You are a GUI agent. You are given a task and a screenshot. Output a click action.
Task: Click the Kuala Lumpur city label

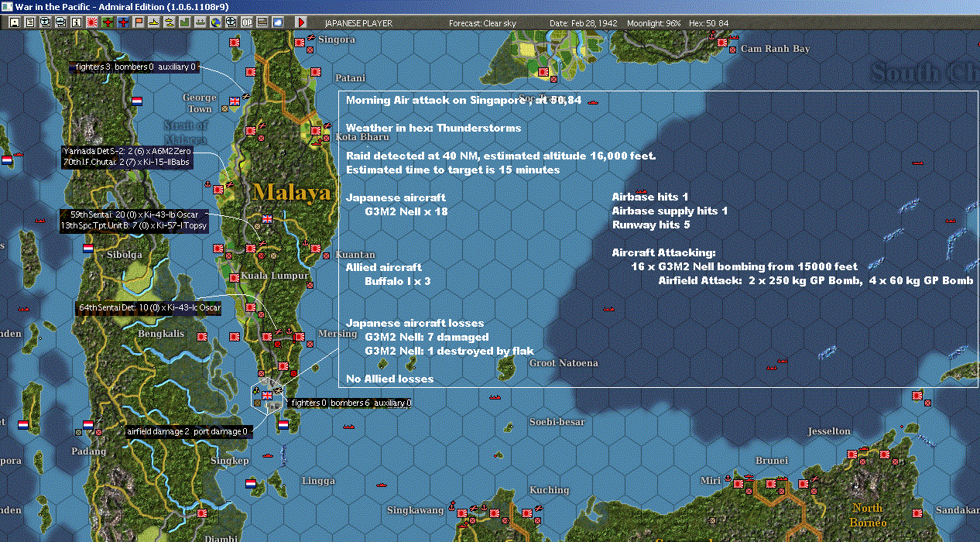[274, 276]
